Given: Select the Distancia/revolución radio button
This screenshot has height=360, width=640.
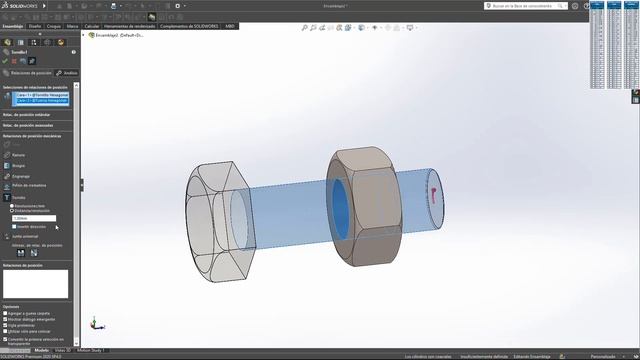Looking at the screenshot, I should click(x=12, y=211).
